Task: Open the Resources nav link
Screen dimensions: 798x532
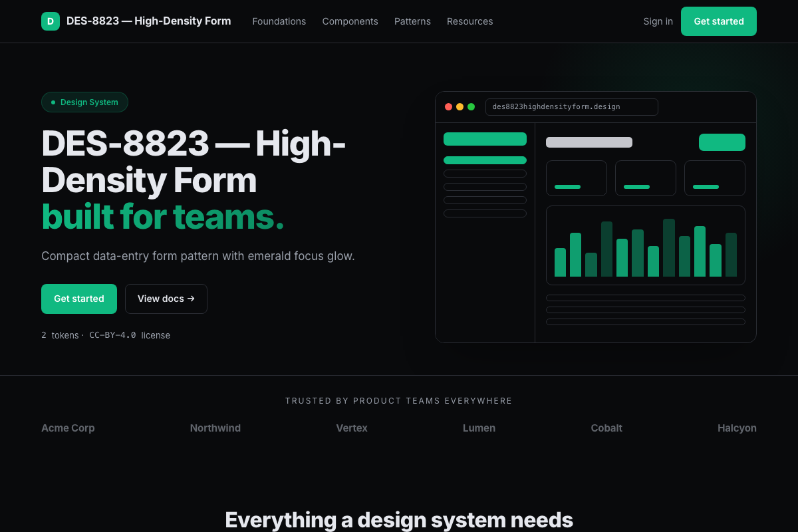Action: (x=470, y=21)
